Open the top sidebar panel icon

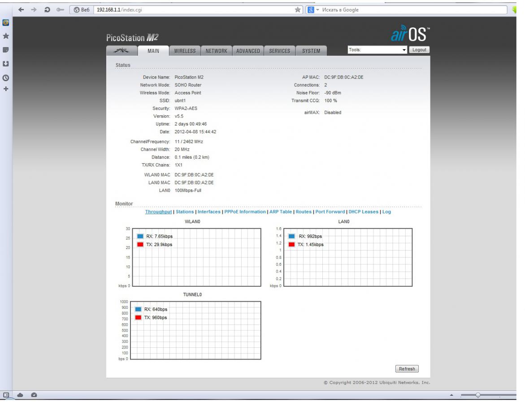click(x=6, y=23)
